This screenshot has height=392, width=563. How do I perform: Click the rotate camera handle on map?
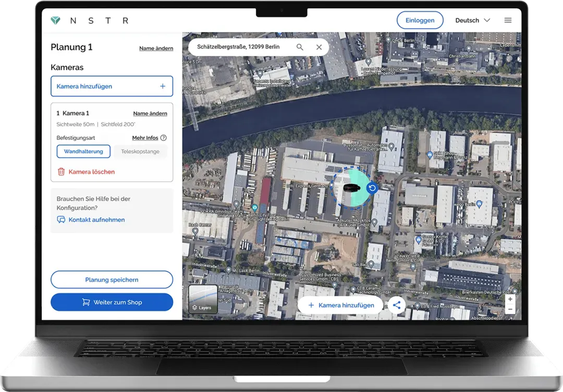coord(372,188)
